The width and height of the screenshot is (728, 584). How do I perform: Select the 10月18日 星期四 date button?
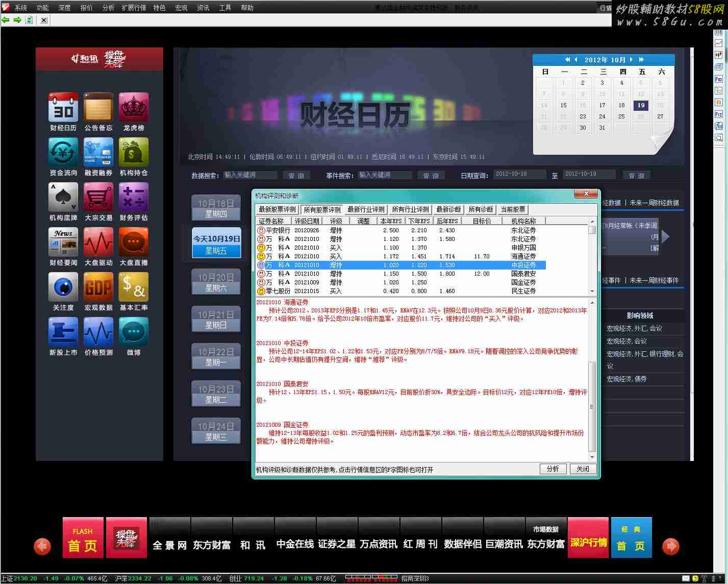tap(216, 208)
